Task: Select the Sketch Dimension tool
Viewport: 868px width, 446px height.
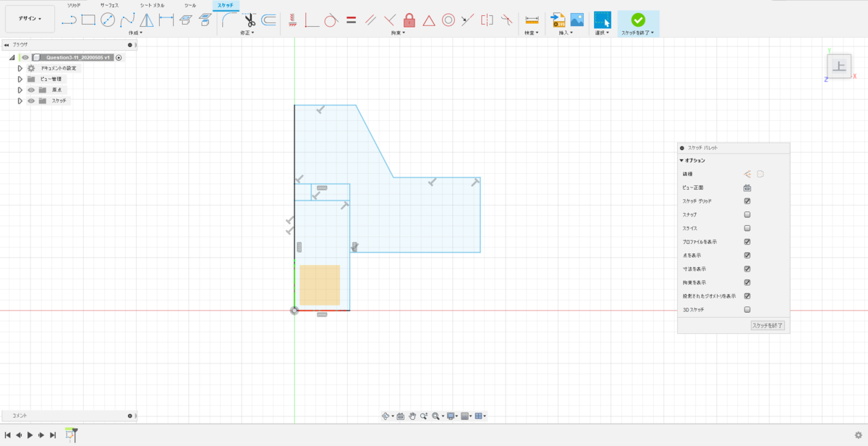Action: pyautogui.click(x=166, y=20)
